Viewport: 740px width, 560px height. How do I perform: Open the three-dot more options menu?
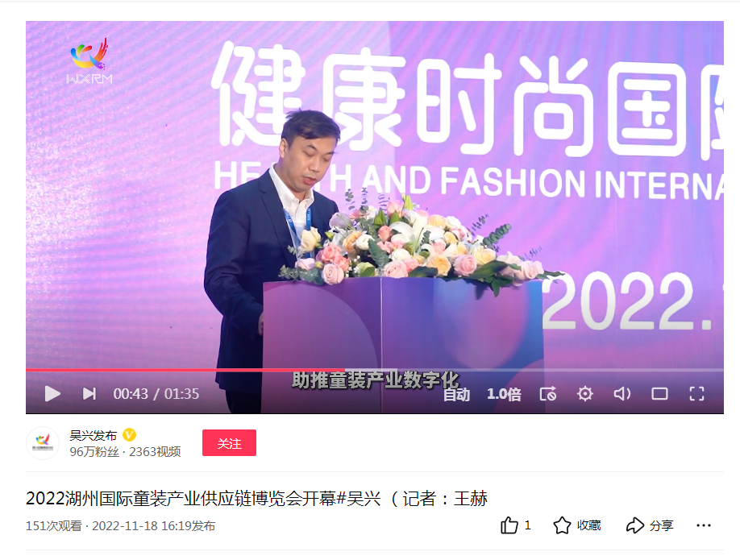pyautogui.click(x=703, y=525)
